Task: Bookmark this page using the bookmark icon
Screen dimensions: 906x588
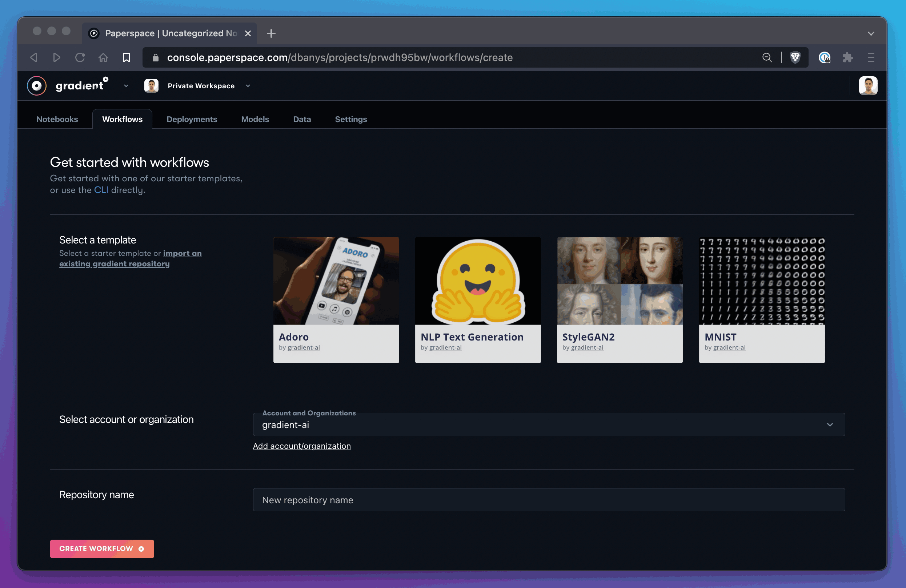Action: (126, 57)
